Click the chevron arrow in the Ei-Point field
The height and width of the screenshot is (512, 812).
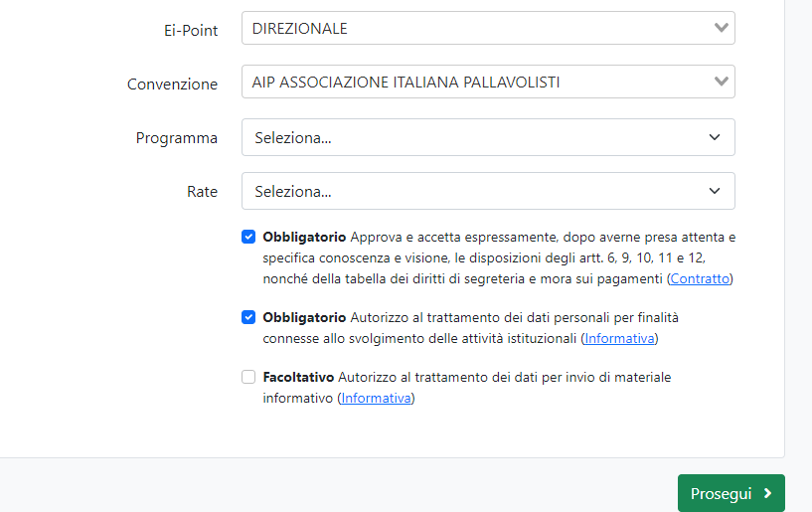point(721,28)
